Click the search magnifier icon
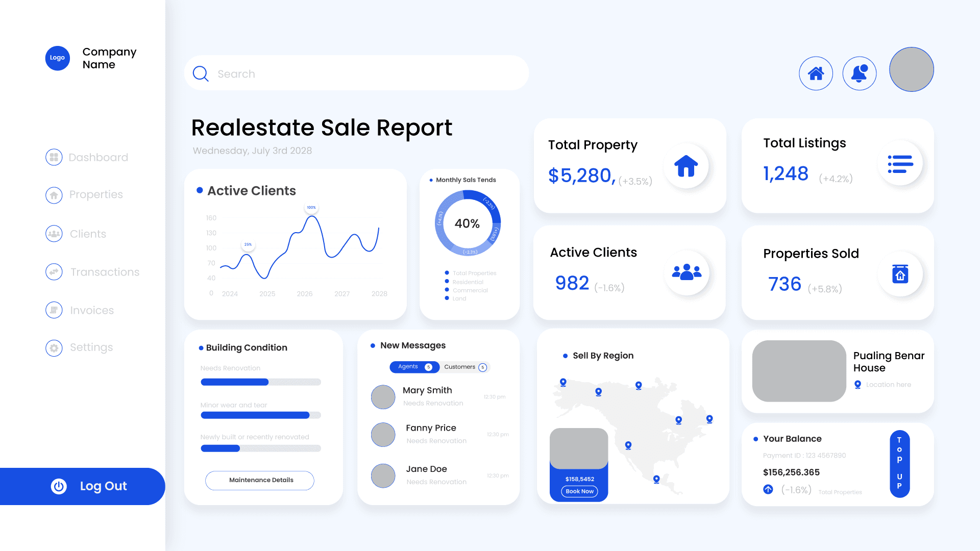This screenshot has height=551, width=980. [201, 74]
